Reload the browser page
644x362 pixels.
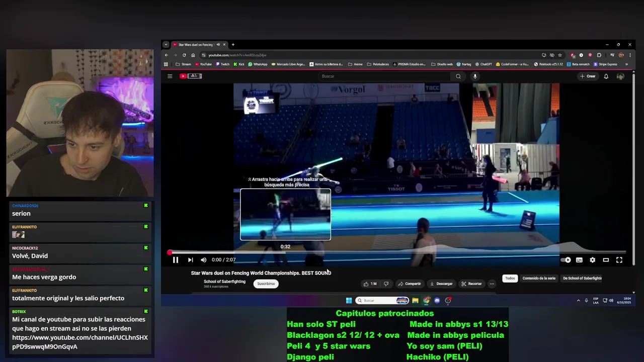pos(184,55)
